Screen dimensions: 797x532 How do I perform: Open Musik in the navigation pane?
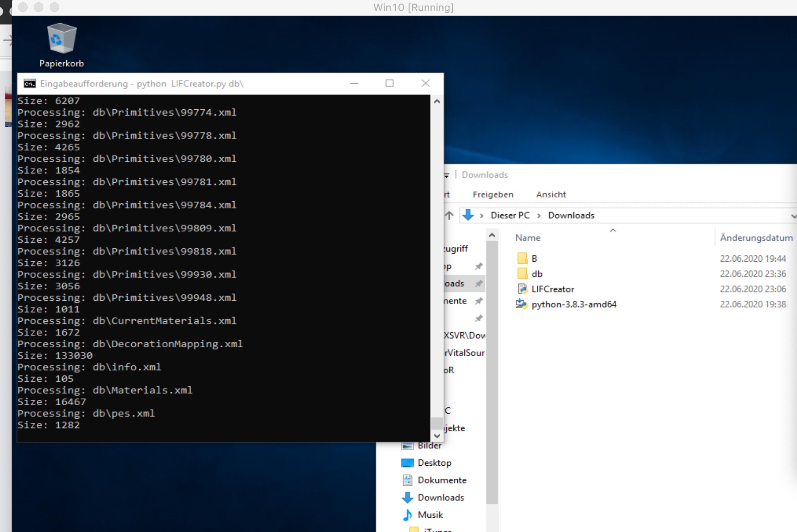pos(430,515)
